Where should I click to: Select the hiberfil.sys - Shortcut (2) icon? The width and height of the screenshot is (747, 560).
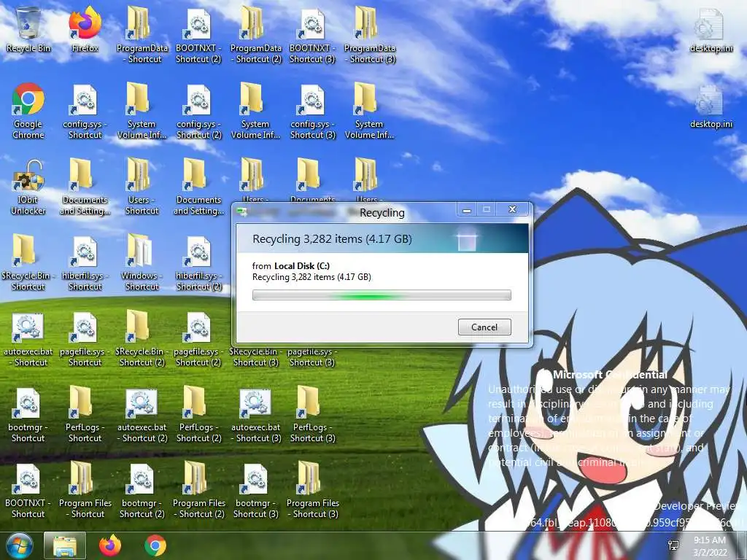tap(198, 263)
